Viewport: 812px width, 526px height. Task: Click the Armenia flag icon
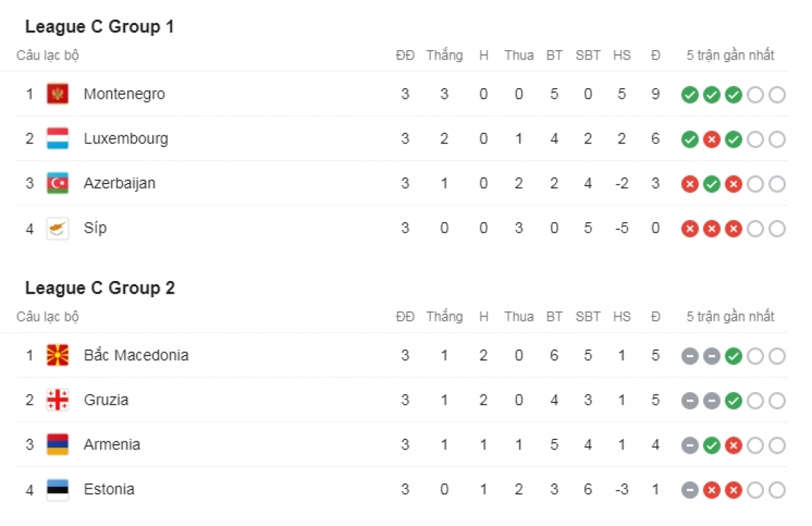pos(58,445)
